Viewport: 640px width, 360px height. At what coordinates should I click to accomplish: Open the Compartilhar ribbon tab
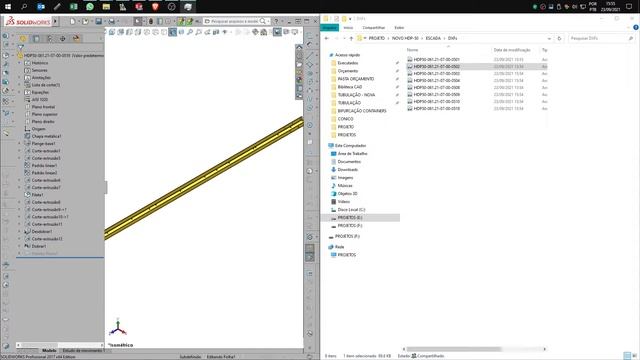click(373, 27)
